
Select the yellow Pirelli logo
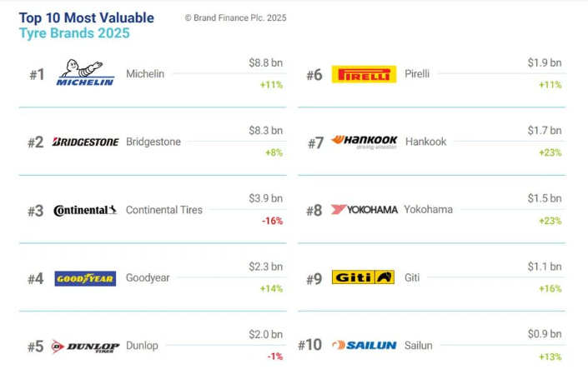pyautogui.click(x=364, y=74)
